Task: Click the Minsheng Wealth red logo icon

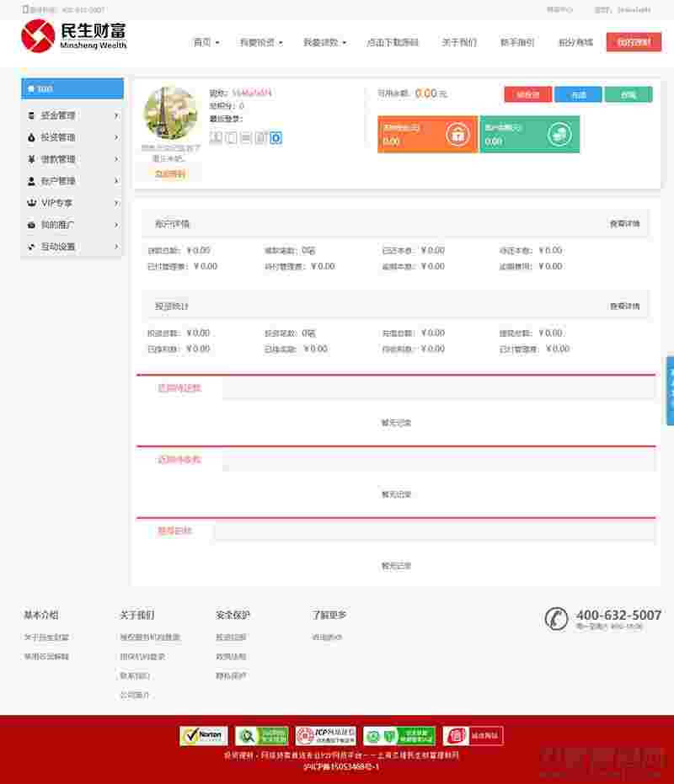Action: point(35,36)
